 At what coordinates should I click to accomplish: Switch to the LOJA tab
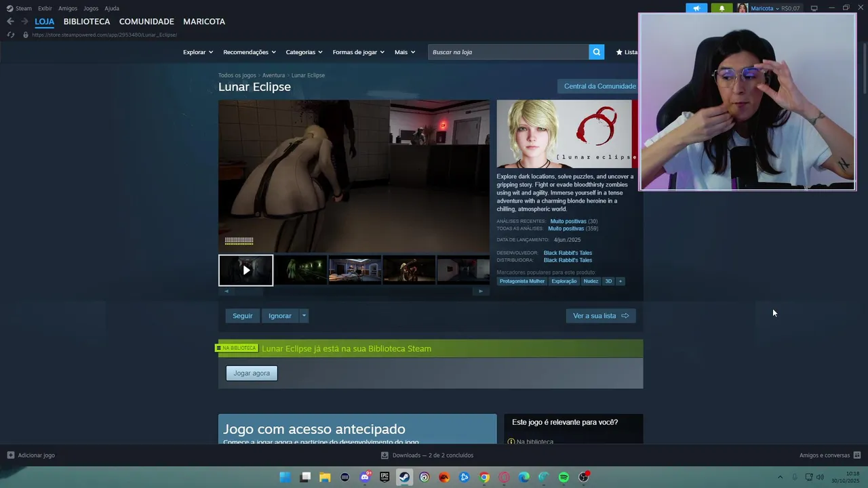tap(45, 22)
